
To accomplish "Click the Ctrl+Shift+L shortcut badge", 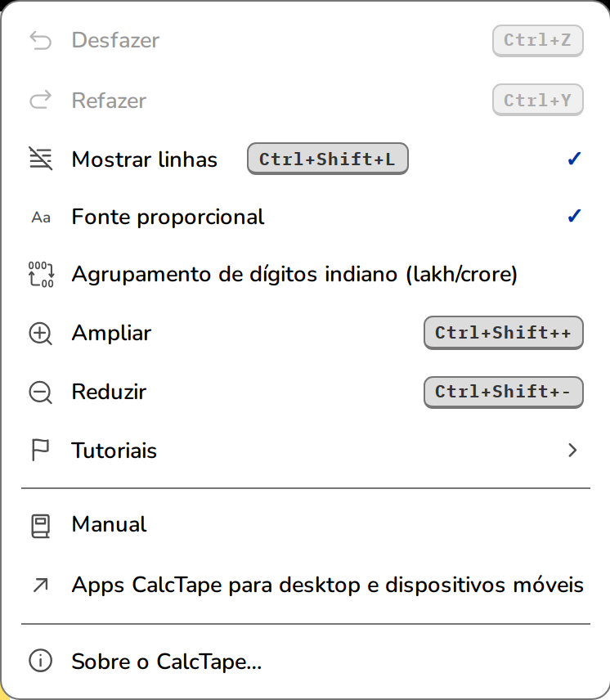I will click(328, 159).
